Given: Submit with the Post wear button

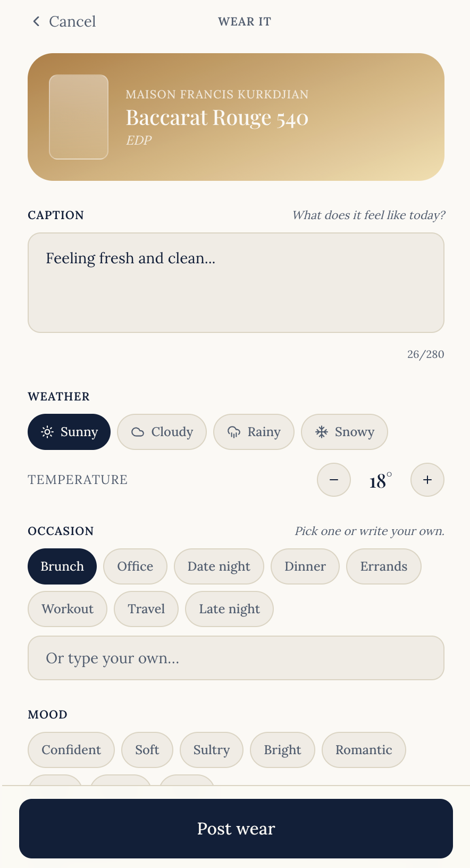Looking at the screenshot, I should (236, 829).
